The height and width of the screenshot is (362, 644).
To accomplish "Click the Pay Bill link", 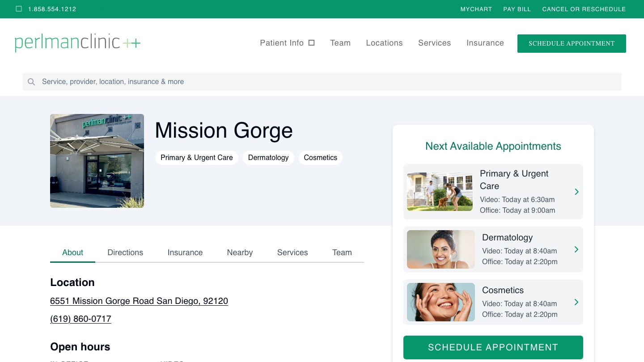I will click(517, 9).
